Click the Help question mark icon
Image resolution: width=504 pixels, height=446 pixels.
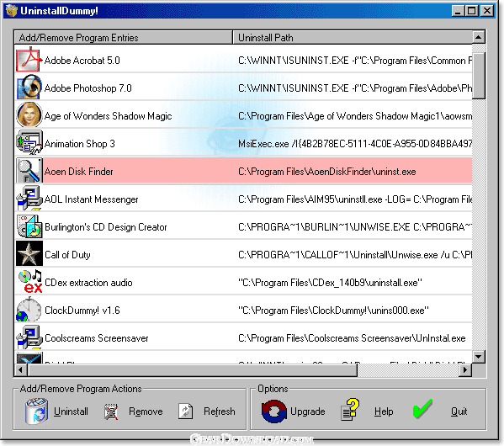pyautogui.click(x=350, y=410)
